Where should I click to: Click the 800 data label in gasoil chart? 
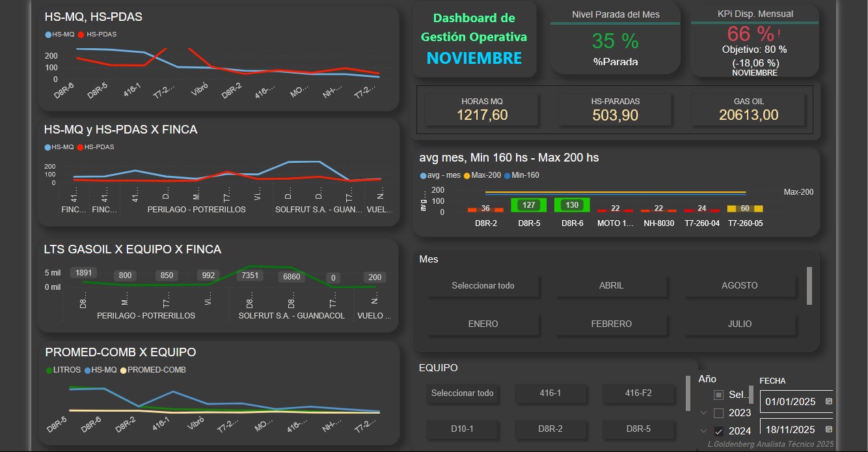125,275
